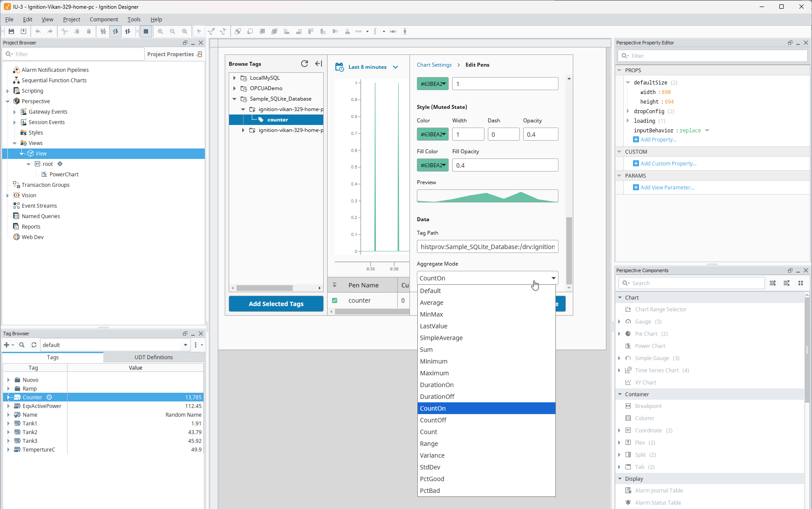The height and width of the screenshot is (509, 812).
Task: Click the calendar date range icon
Action: (x=339, y=67)
